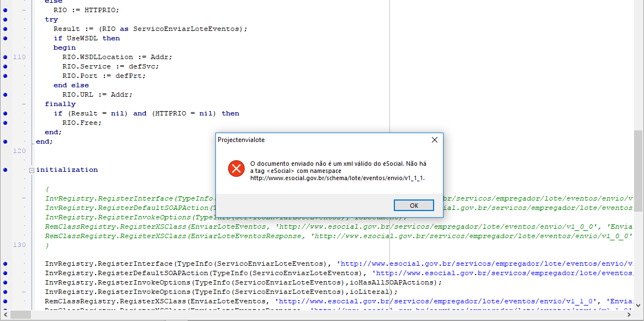644x321 pixels.
Task: Toggle breakpoint dot on RIO.Free line
Action: point(5,123)
